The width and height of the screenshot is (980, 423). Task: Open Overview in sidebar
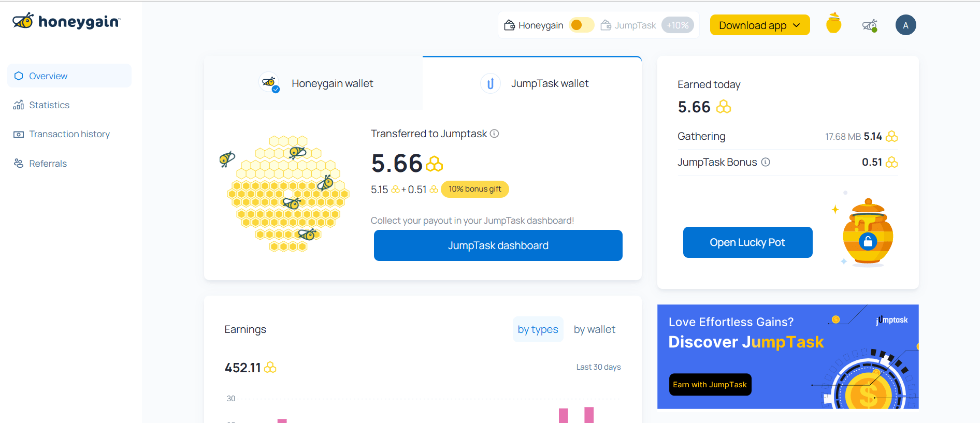click(69, 76)
